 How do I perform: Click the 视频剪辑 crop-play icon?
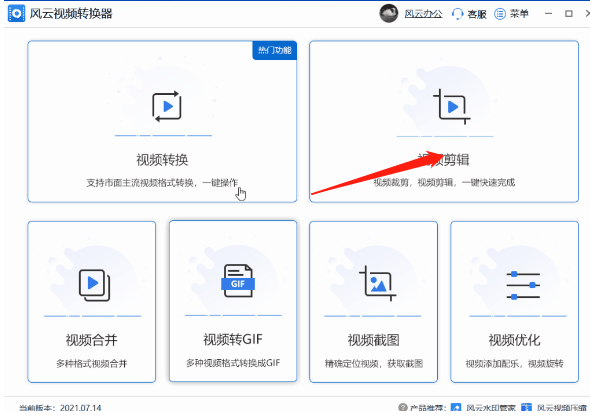point(452,107)
